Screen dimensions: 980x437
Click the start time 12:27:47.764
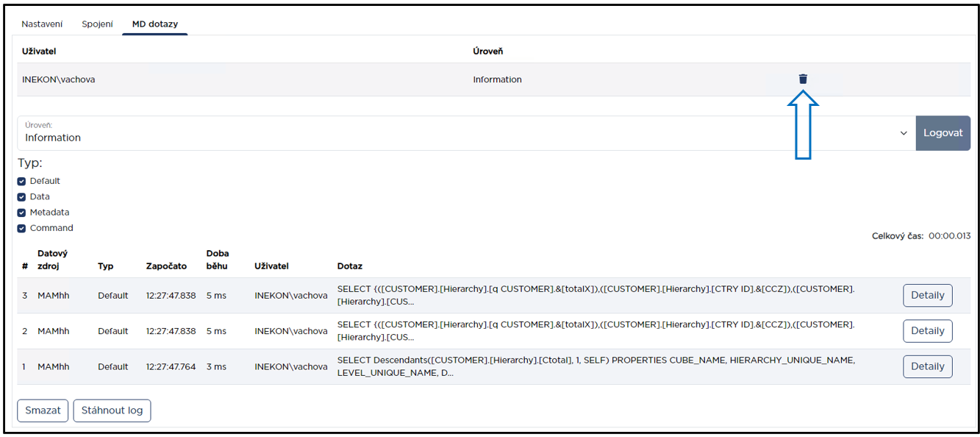click(x=171, y=366)
